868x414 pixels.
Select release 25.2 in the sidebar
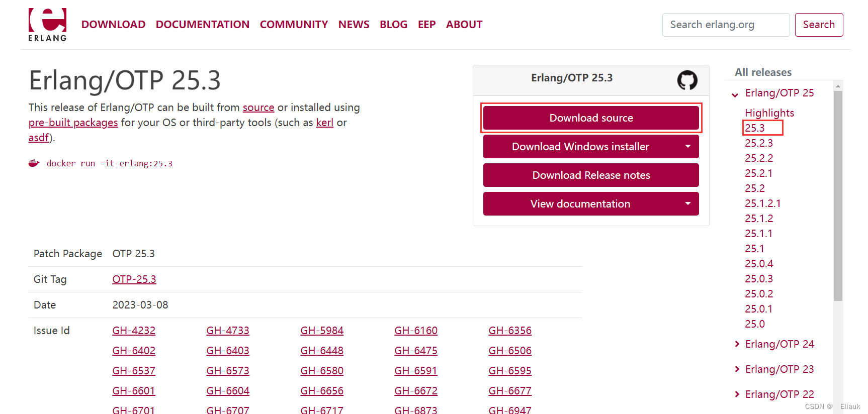coord(755,188)
